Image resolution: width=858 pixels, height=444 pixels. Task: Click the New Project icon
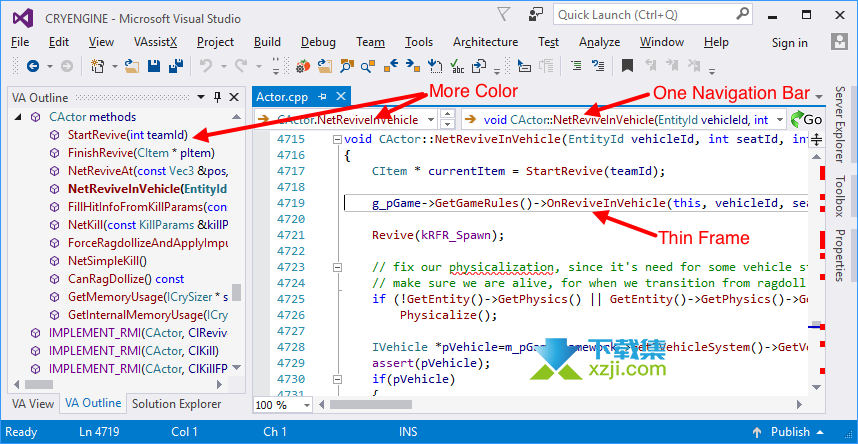[x=98, y=67]
